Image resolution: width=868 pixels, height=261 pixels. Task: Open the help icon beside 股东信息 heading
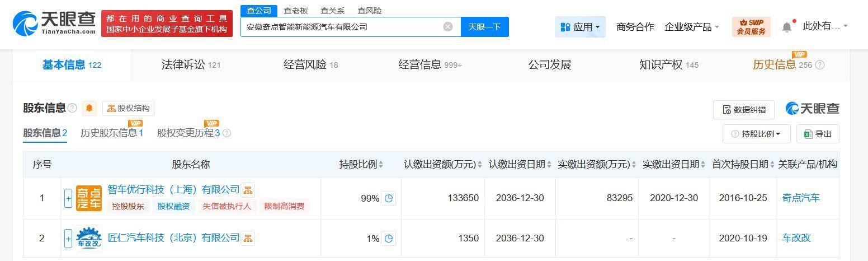[72, 109]
